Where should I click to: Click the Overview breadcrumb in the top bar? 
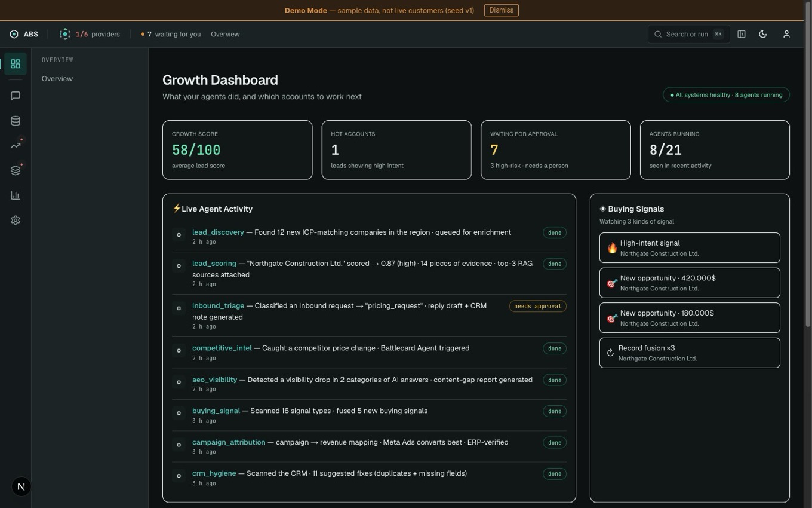225,34
